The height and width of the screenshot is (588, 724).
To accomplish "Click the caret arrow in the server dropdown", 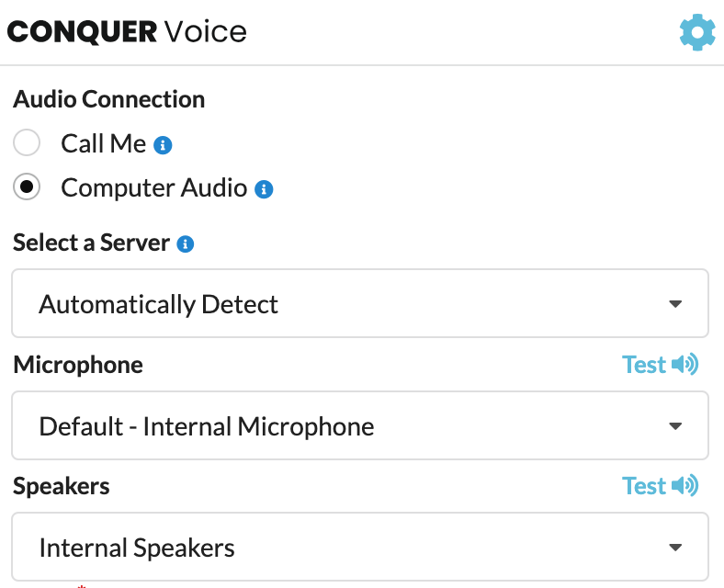I will [x=675, y=304].
